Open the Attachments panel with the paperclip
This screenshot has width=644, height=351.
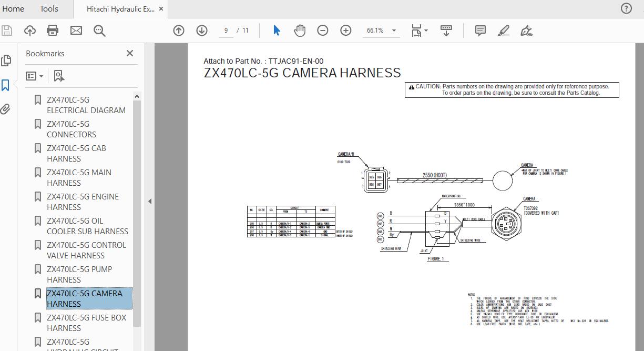point(6,109)
